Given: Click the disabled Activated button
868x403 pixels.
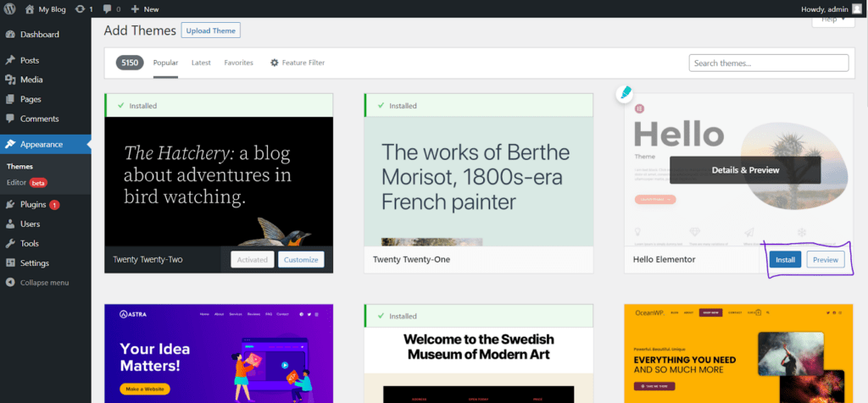Looking at the screenshot, I should coord(253,259).
